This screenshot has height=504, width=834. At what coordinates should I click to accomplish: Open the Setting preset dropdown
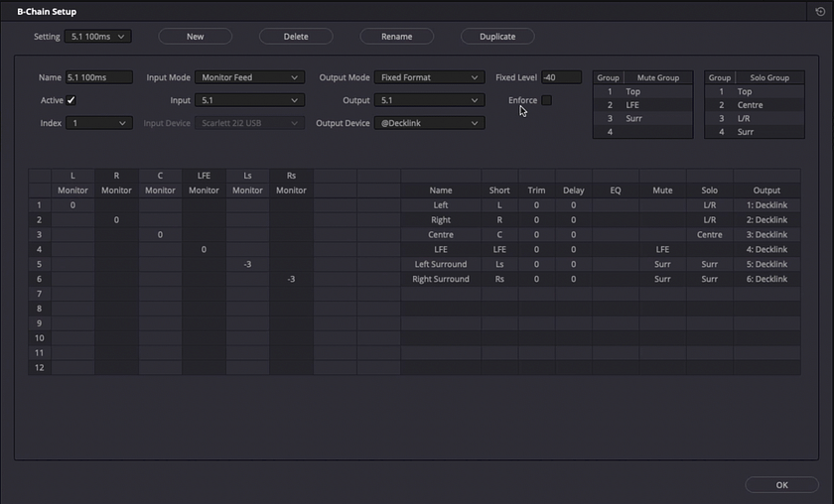pyautogui.click(x=98, y=36)
